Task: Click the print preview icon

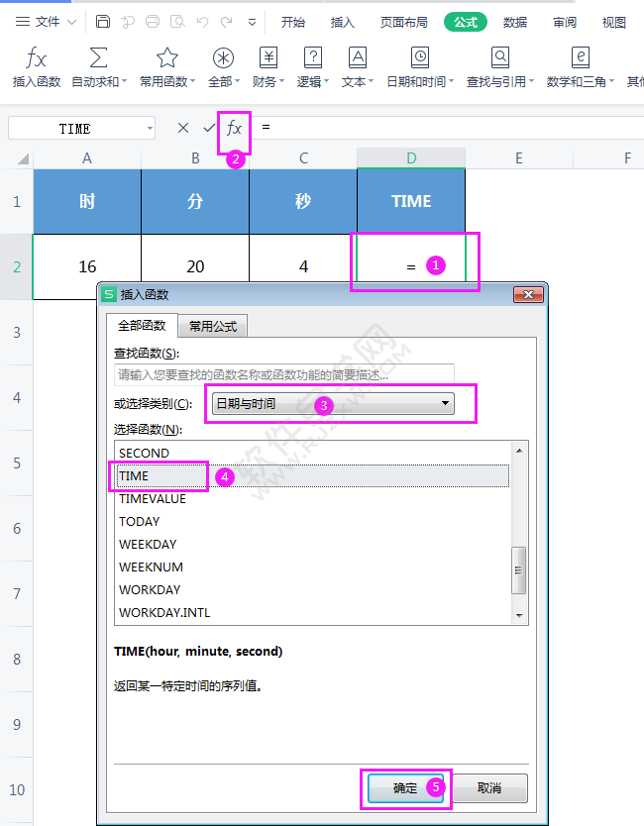Action: tap(177, 22)
